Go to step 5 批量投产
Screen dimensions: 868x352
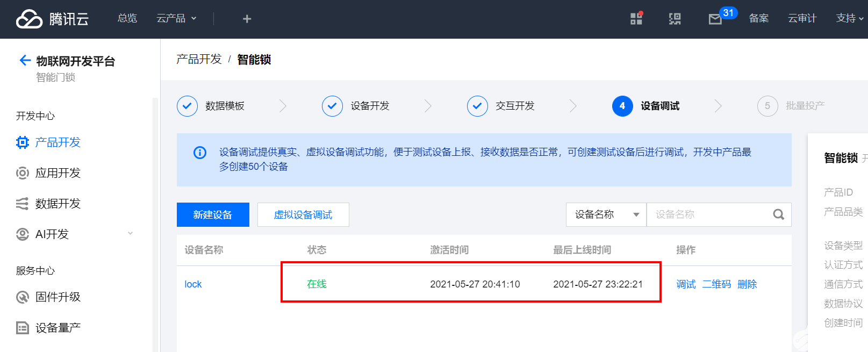point(791,106)
